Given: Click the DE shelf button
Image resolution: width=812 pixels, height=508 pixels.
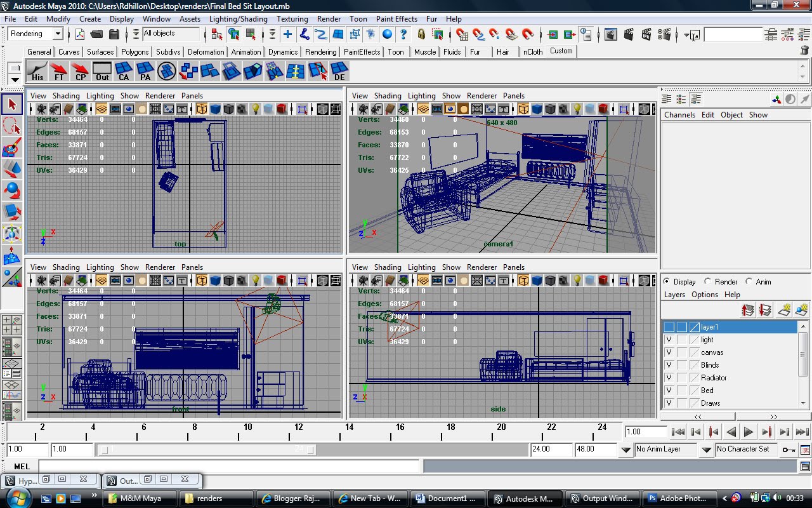Looking at the screenshot, I should click(x=339, y=71).
